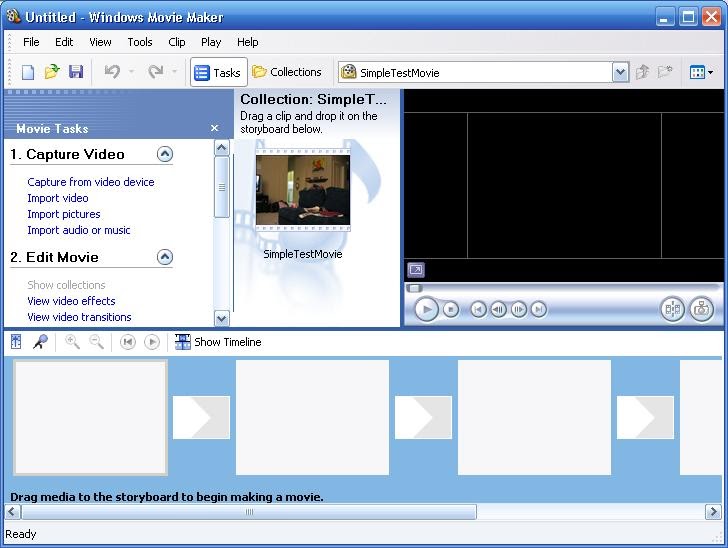Step to the previous frame
Viewport: 728px width, 548px height.
pyautogui.click(x=499, y=309)
